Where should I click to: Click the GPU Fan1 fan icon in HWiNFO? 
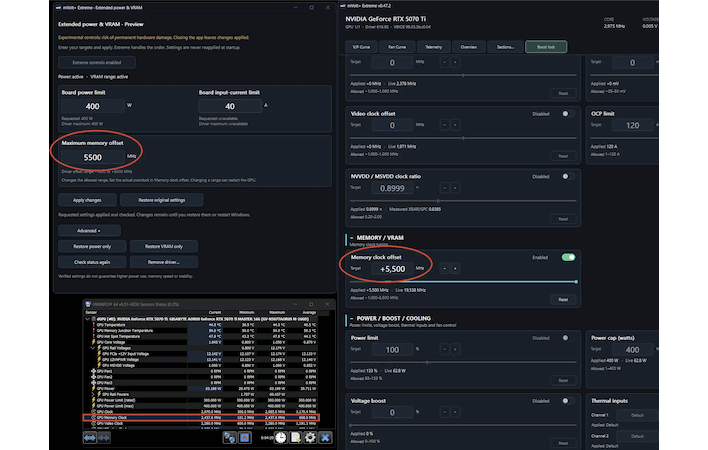[93, 371]
